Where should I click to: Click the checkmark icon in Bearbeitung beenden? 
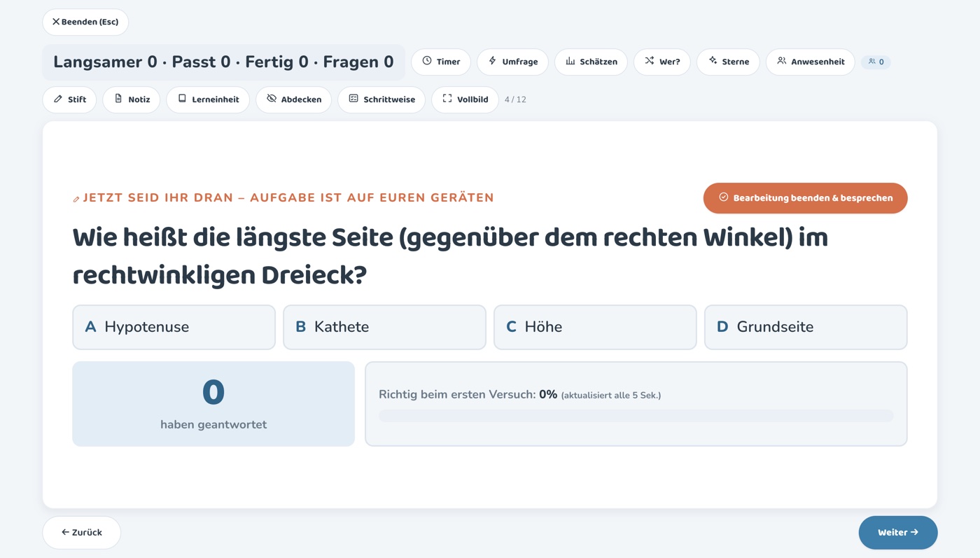[724, 197]
